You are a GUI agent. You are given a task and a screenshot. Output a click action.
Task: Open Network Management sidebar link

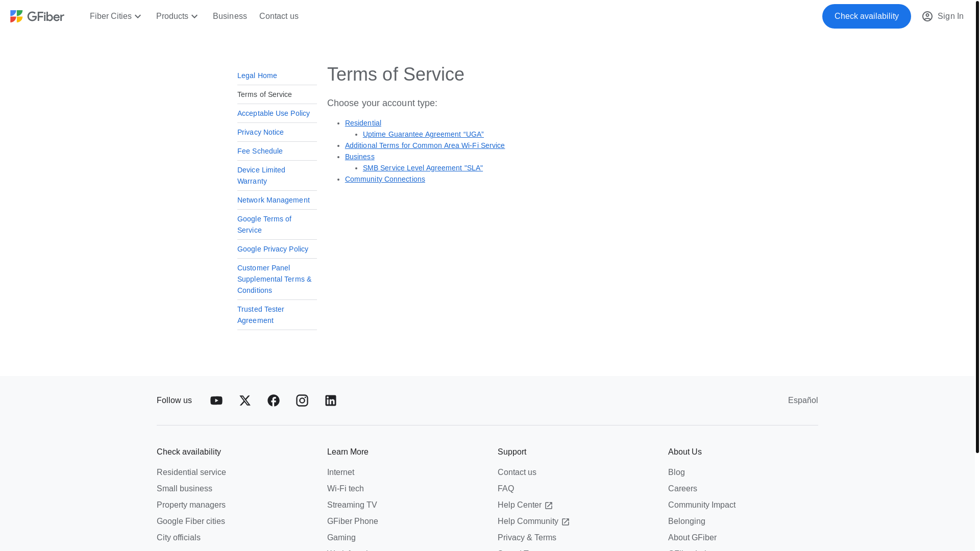[x=274, y=200]
